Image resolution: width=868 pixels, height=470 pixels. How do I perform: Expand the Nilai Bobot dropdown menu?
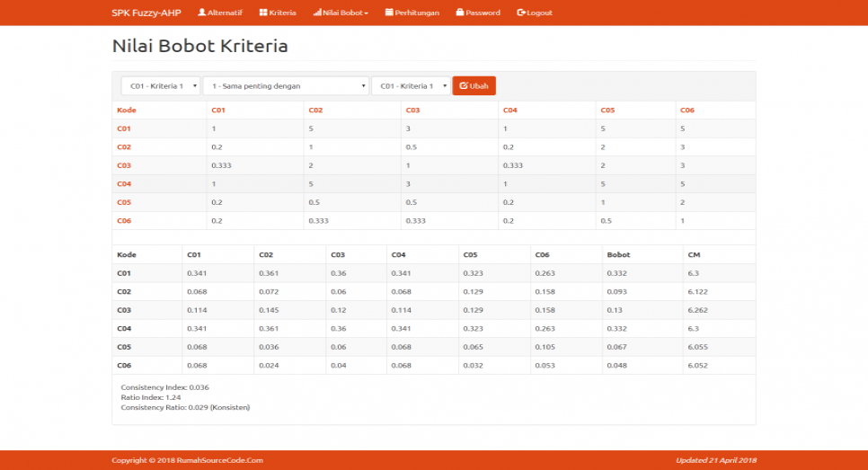[x=341, y=13]
